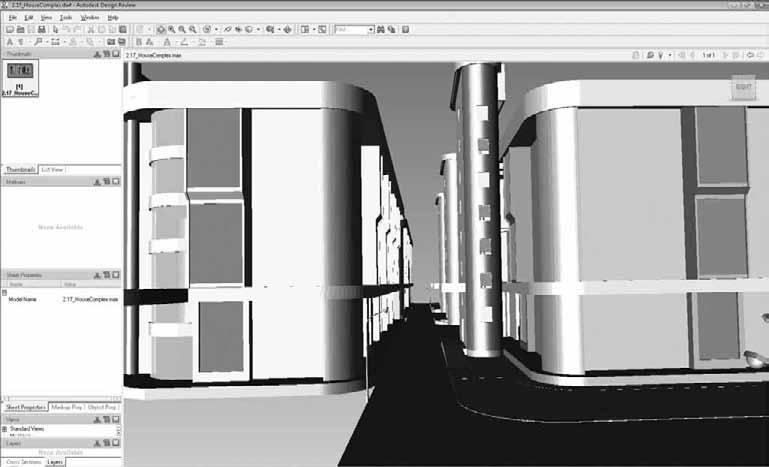Click the line weight icon in formatting toolbar

click(219, 42)
